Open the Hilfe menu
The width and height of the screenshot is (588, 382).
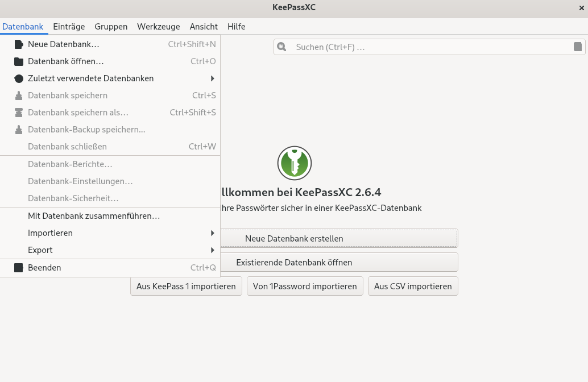click(236, 27)
